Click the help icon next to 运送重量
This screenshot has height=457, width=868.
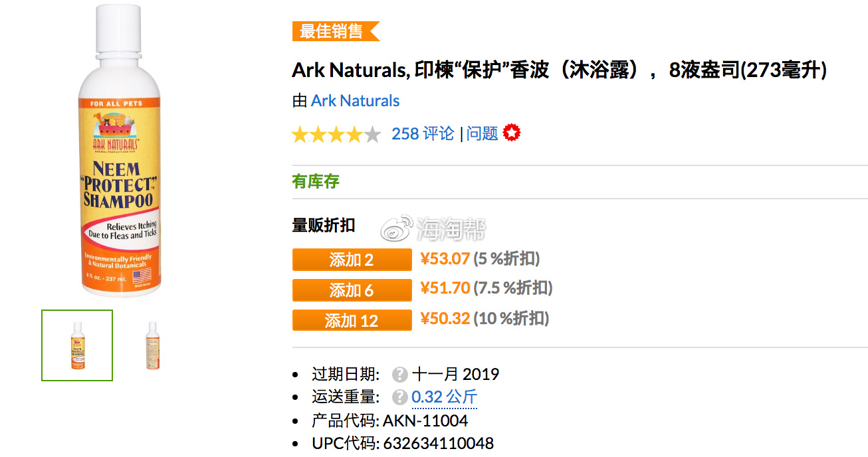click(x=399, y=397)
